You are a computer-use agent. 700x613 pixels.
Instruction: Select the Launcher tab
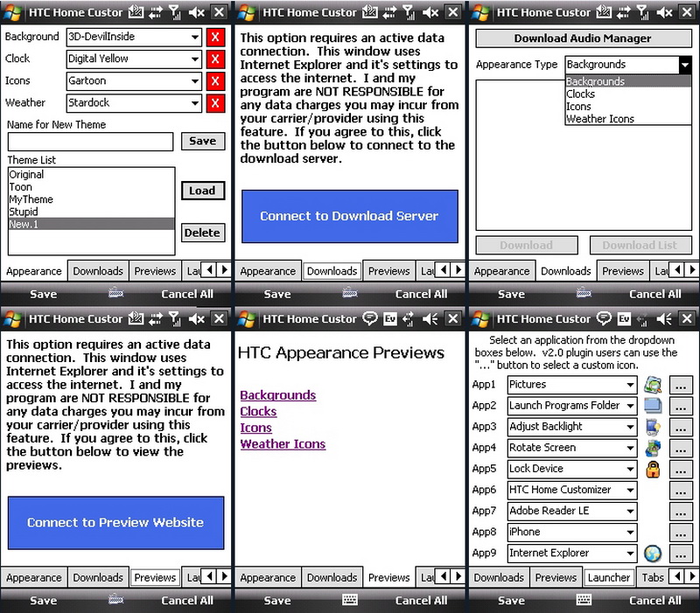(x=609, y=578)
